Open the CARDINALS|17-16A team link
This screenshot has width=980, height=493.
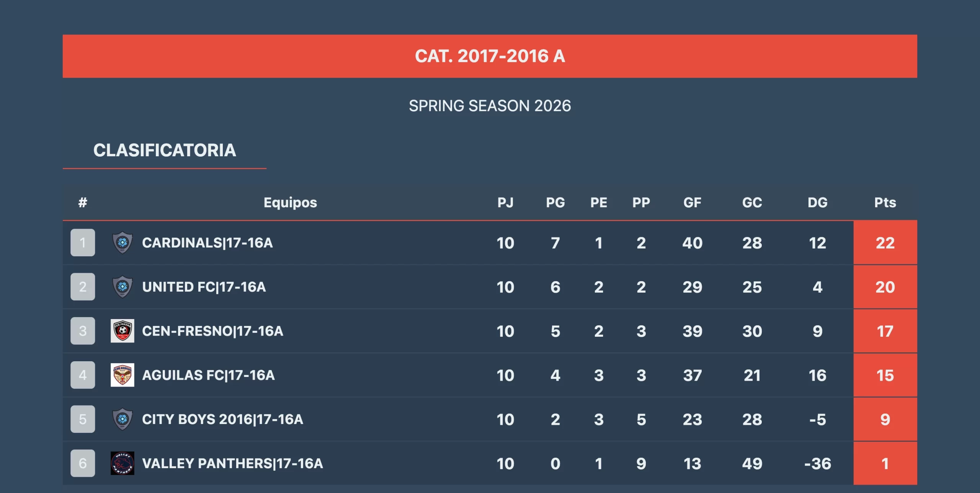click(x=207, y=243)
